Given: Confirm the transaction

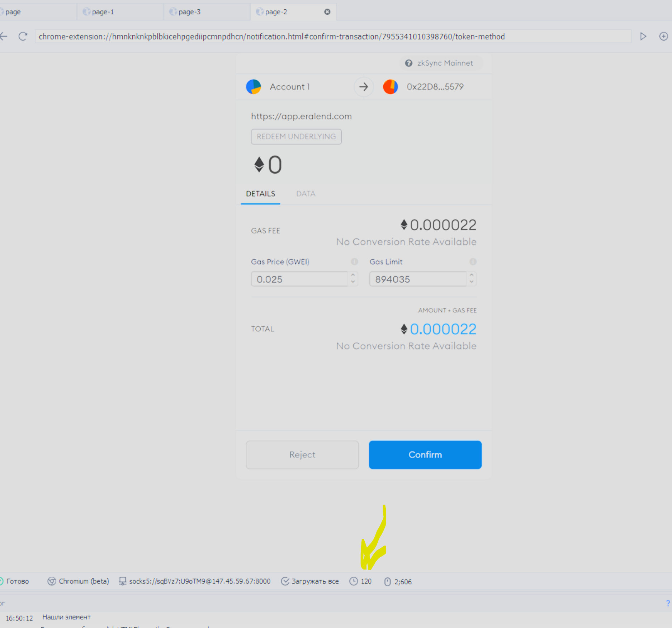Looking at the screenshot, I should pos(425,454).
